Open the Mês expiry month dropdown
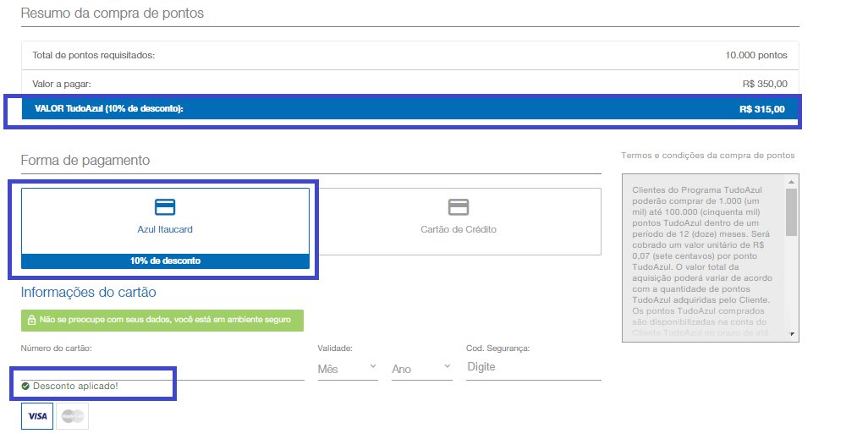The height and width of the screenshot is (439, 868). (347, 369)
